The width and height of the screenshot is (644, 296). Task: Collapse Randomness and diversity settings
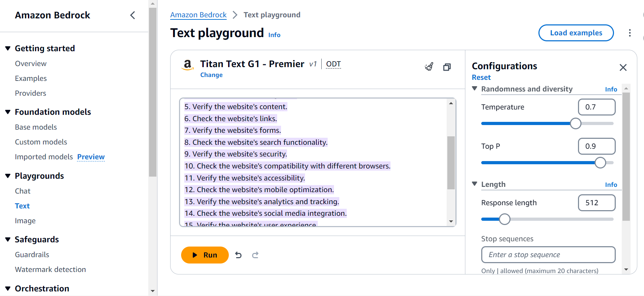click(475, 89)
